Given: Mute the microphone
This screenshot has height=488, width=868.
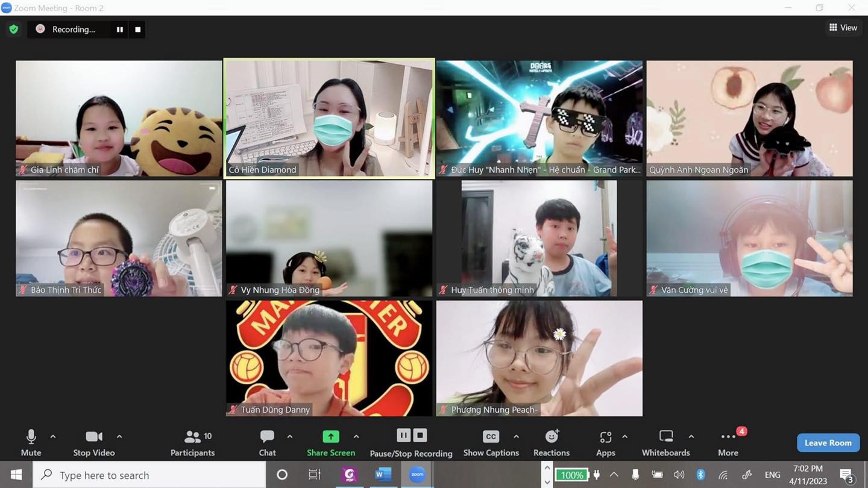Looking at the screenshot, I should click(31, 437).
